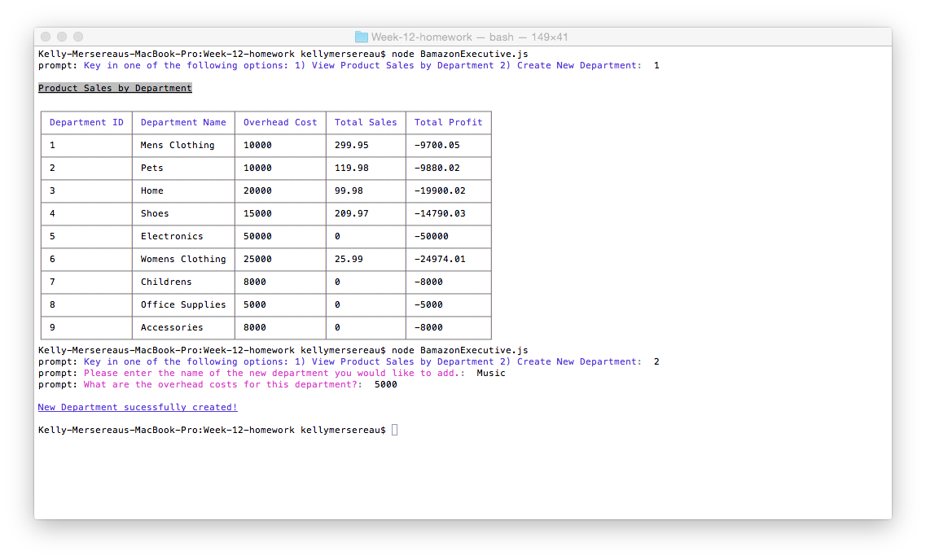Click the total sales value 209.97

351,213
